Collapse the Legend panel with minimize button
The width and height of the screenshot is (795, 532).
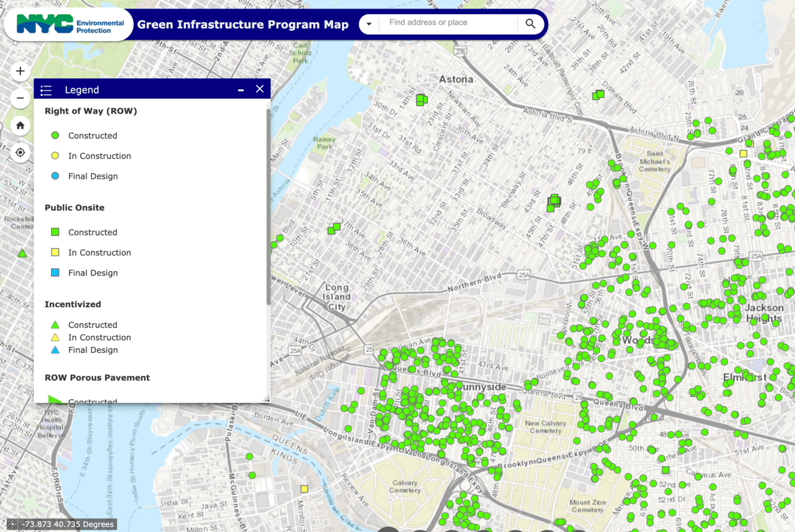tap(241, 90)
